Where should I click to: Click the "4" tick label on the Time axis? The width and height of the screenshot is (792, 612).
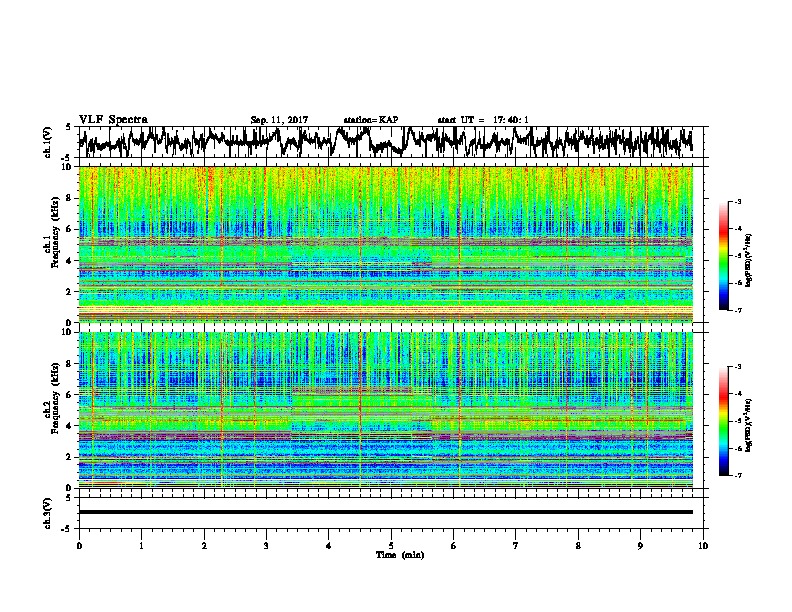(329, 546)
